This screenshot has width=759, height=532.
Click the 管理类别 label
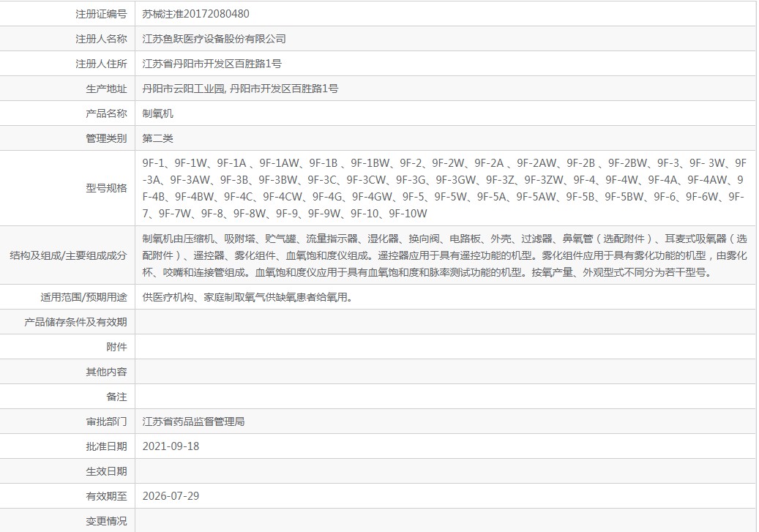106,138
